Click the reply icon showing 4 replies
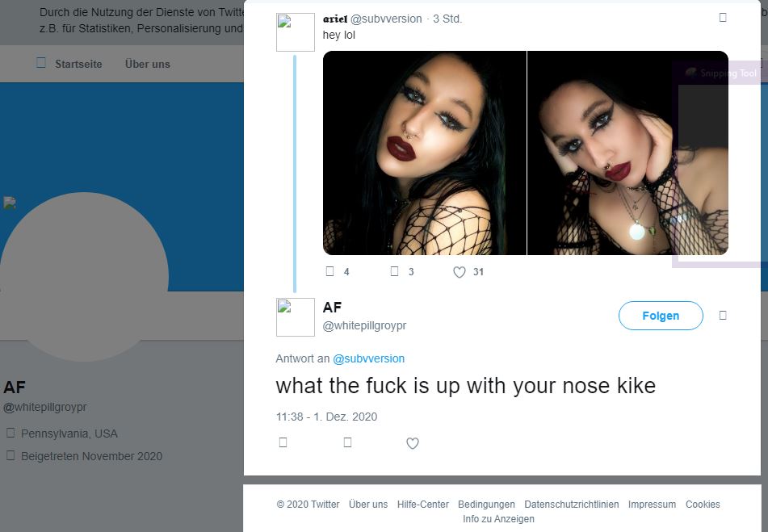The width and height of the screenshot is (768, 532). point(330,271)
